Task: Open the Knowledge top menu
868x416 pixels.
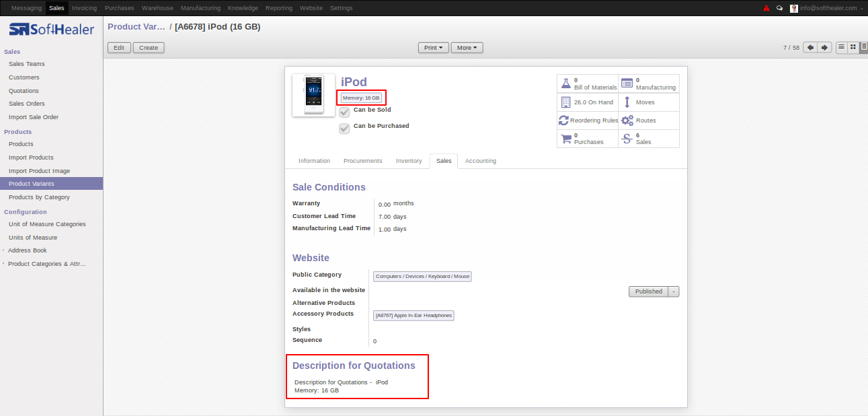Action: [243, 8]
